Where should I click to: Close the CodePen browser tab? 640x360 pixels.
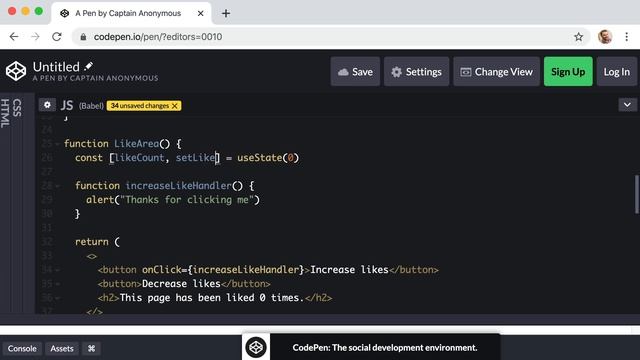200,13
